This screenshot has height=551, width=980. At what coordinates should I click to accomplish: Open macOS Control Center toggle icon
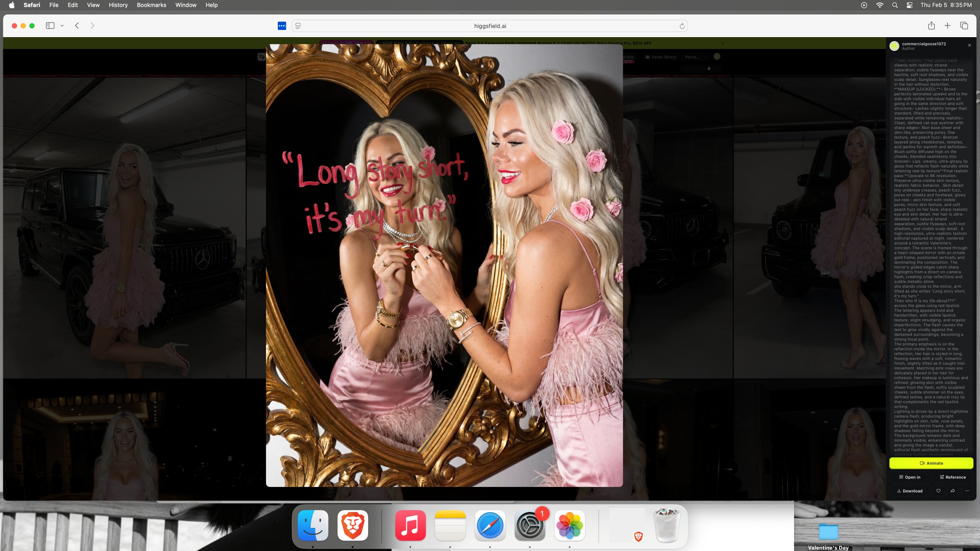pos(909,5)
